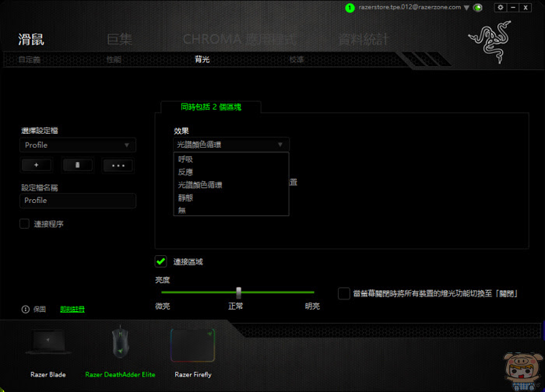This screenshot has width=545, height=392.
Task: Open the 資料統計 tab
Action: click(x=363, y=39)
